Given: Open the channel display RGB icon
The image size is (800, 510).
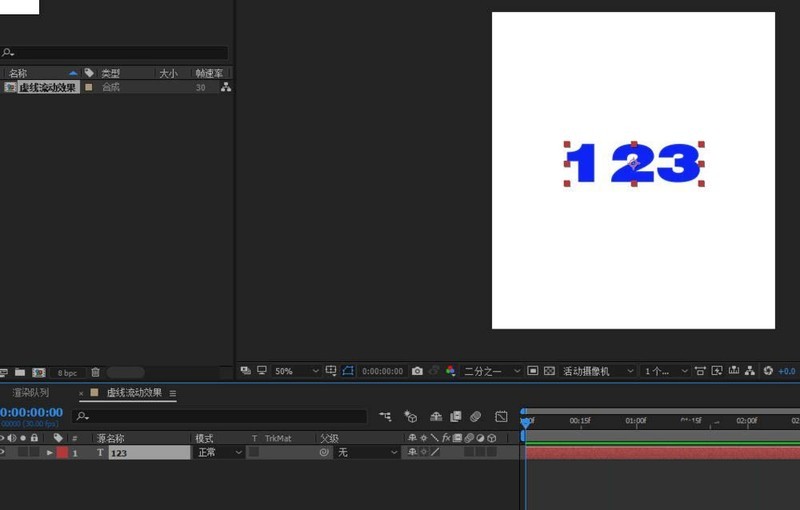Looking at the screenshot, I should click(x=450, y=371).
